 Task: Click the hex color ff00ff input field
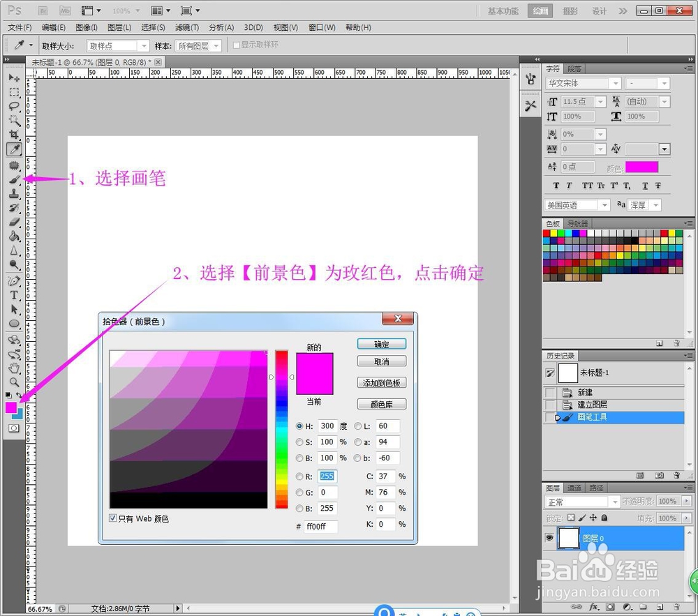tap(320, 527)
